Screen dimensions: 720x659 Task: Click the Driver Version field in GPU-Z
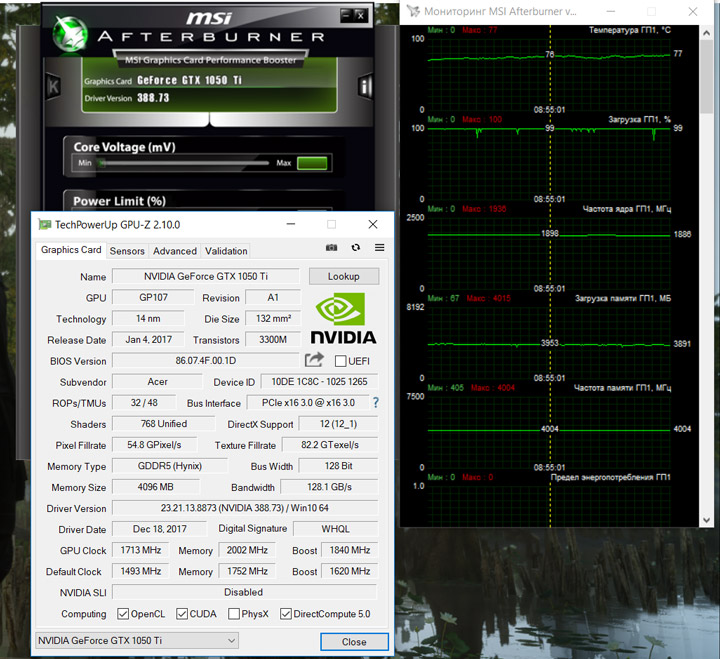tap(245, 508)
